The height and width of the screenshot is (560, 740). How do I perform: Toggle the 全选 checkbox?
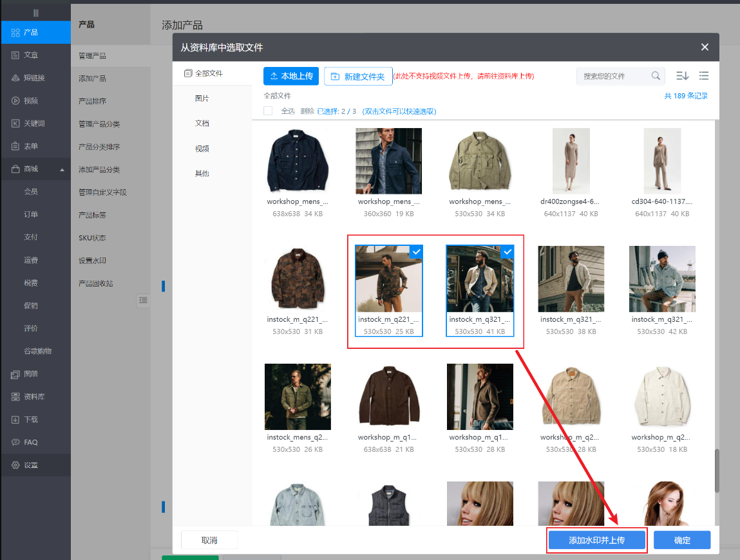268,111
